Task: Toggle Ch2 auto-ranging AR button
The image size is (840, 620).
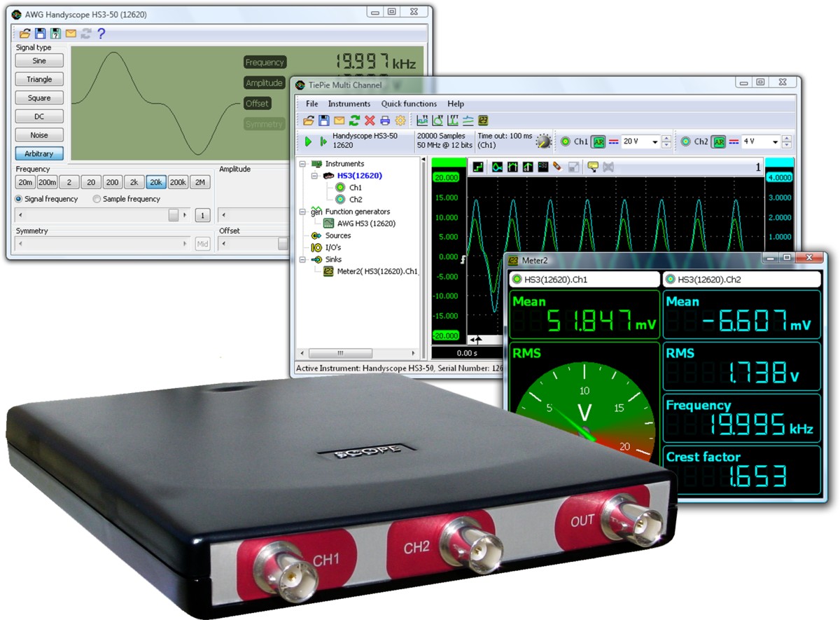Action: click(x=718, y=142)
